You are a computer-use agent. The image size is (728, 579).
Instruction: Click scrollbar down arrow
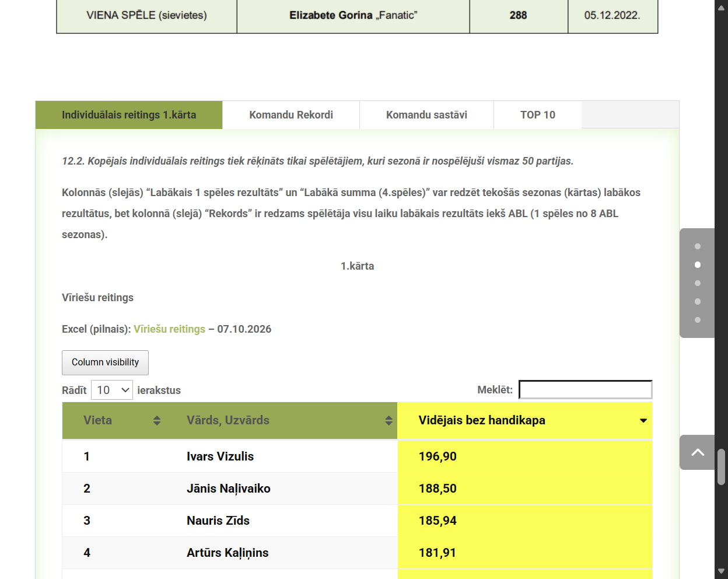click(x=722, y=571)
